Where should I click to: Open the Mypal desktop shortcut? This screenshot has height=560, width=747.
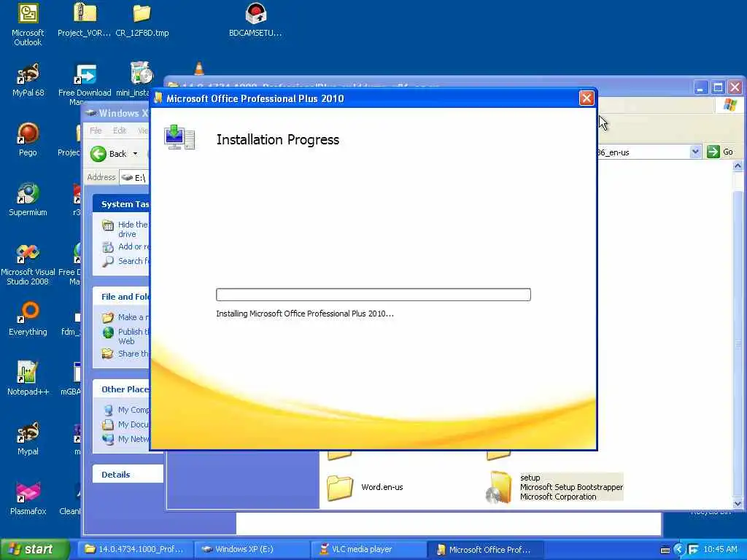[x=28, y=433]
